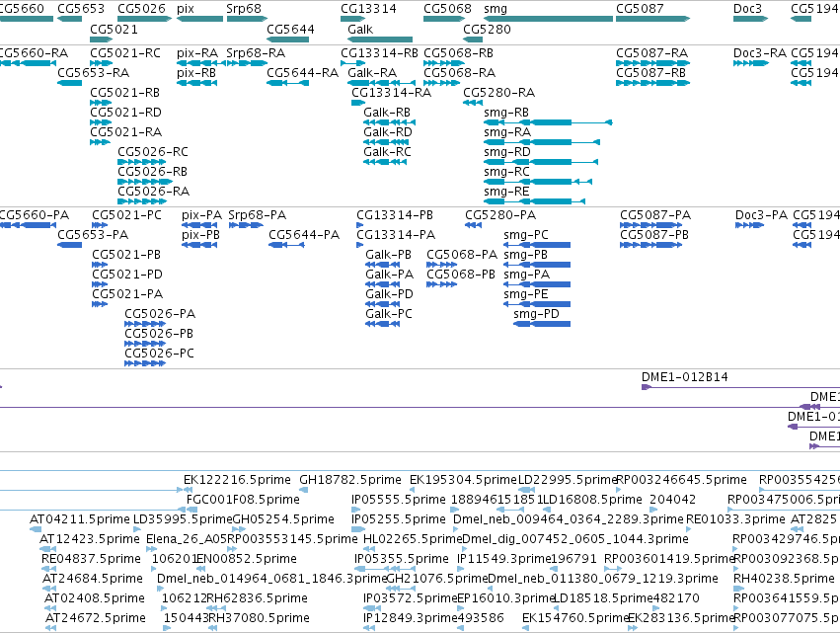This screenshot has width=840, height=633.
Task: Select transcript smg-RE
Action: click(535, 202)
